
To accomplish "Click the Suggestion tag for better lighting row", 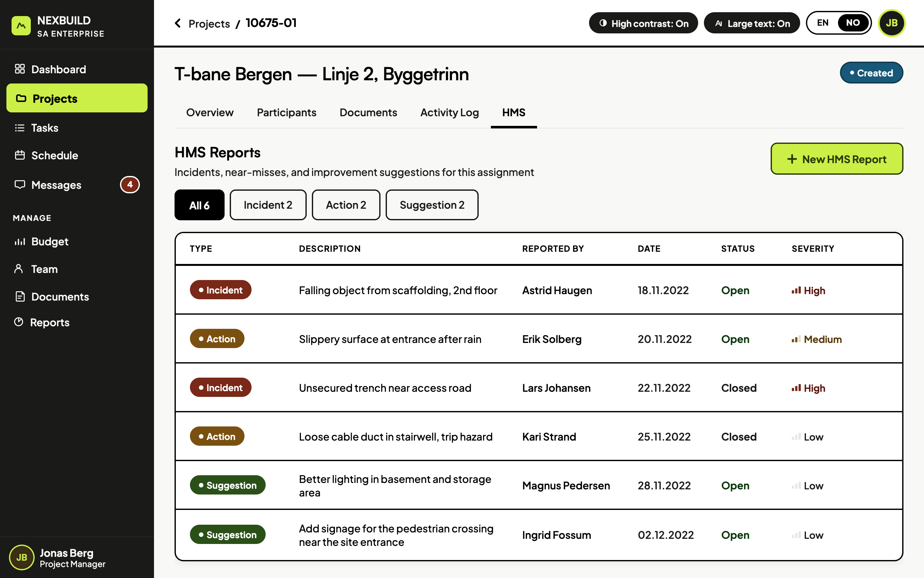I will pos(227,485).
